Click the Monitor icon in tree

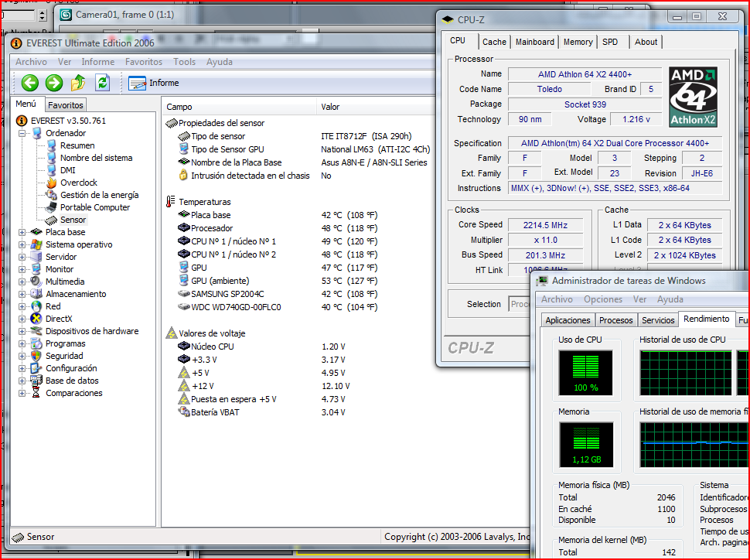[x=36, y=269]
